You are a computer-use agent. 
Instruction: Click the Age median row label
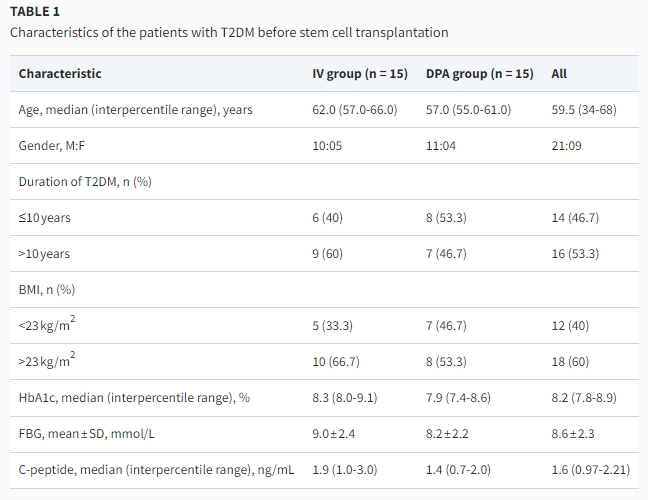pyautogui.click(x=135, y=109)
